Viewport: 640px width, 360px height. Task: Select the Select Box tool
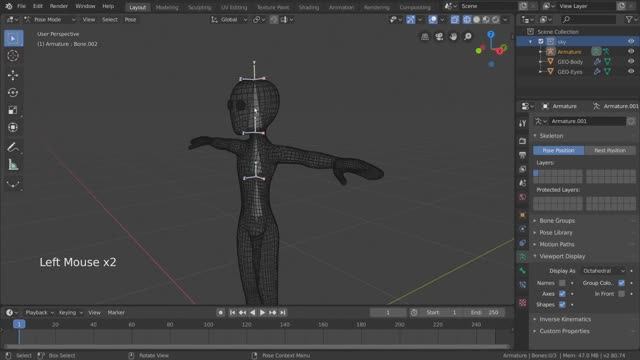tap(13, 38)
